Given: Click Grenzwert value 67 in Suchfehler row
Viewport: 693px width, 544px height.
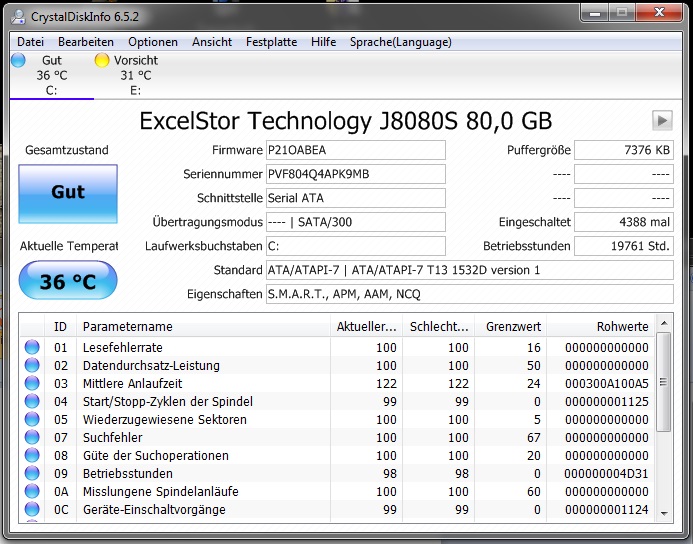Looking at the screenshot, I should point(533,437).
